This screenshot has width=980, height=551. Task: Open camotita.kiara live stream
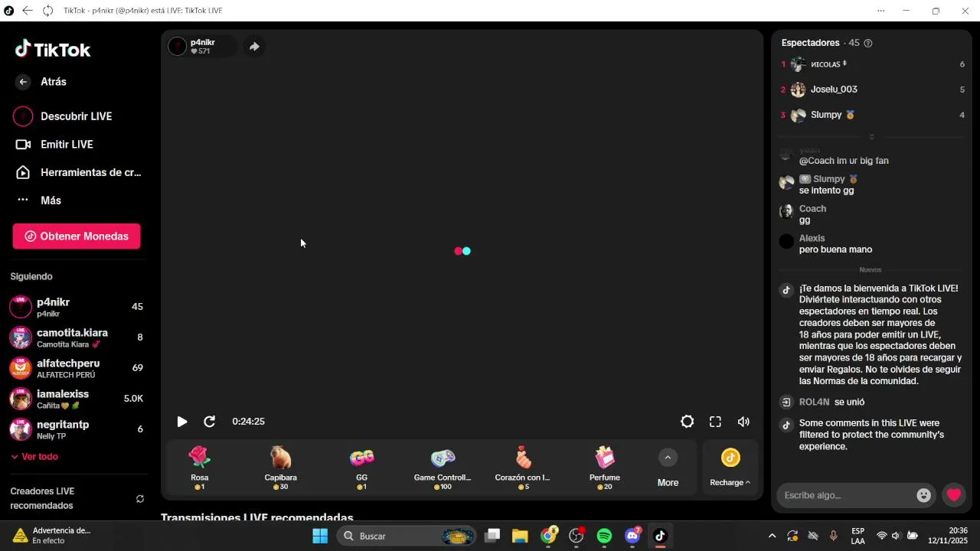click(x=76, y=337)
